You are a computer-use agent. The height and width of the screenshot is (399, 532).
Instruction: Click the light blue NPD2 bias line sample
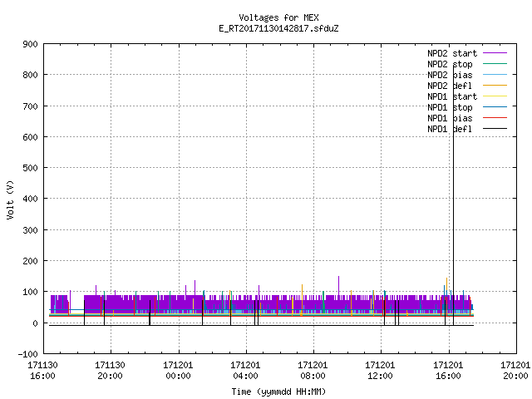(495, 75)
